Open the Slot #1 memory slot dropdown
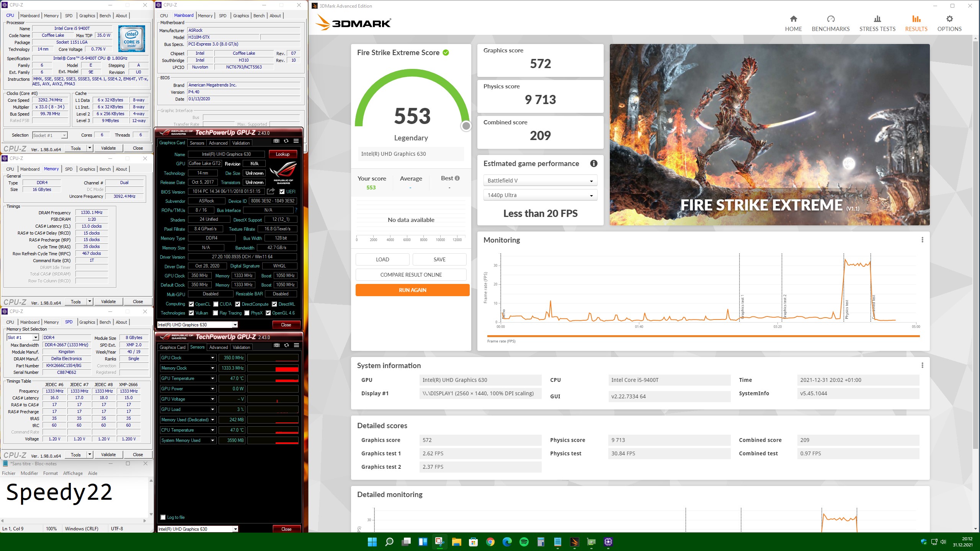The image size is (980, 551). tap(23, 337)
